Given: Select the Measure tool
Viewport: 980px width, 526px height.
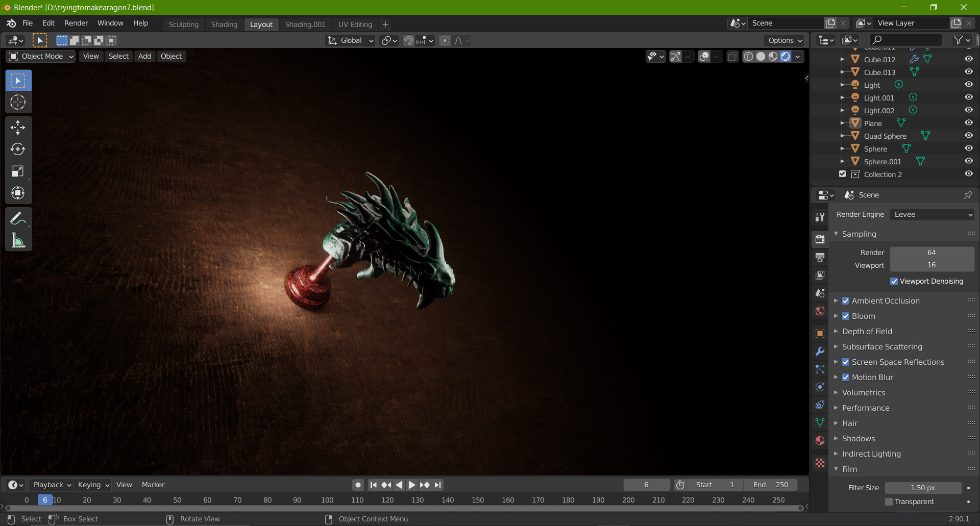Looking at the screenshot, I should (18, 240).
